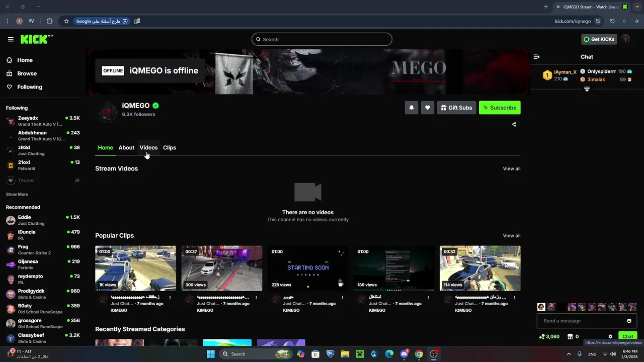
Task: Click the first emote above chat input
Action: (x=541, y=307)
